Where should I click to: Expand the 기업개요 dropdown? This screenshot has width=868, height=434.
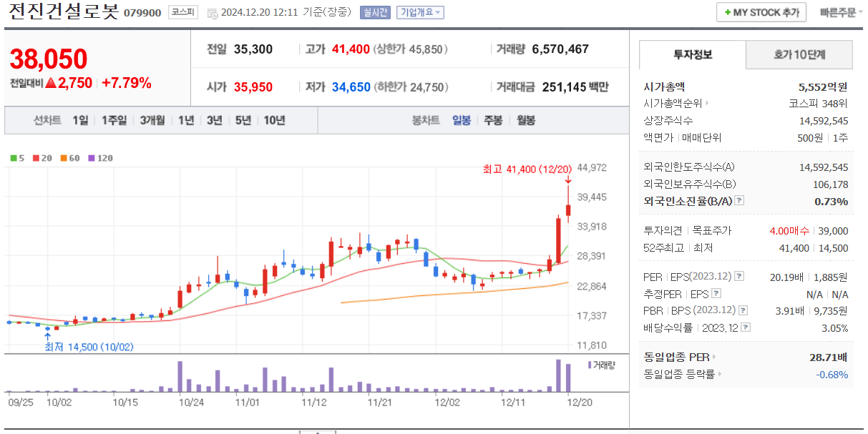tap(419, 12)
